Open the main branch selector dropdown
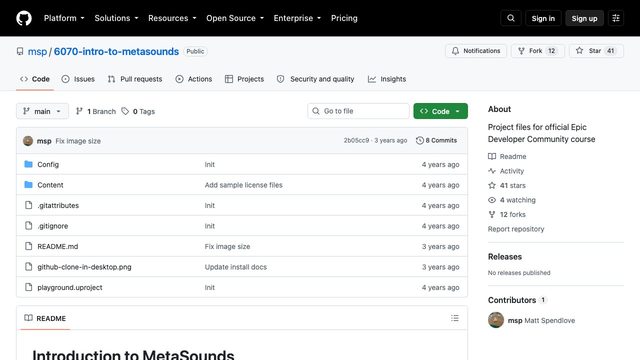This screenshot has width=640, height=360. (x=42, y=111)
